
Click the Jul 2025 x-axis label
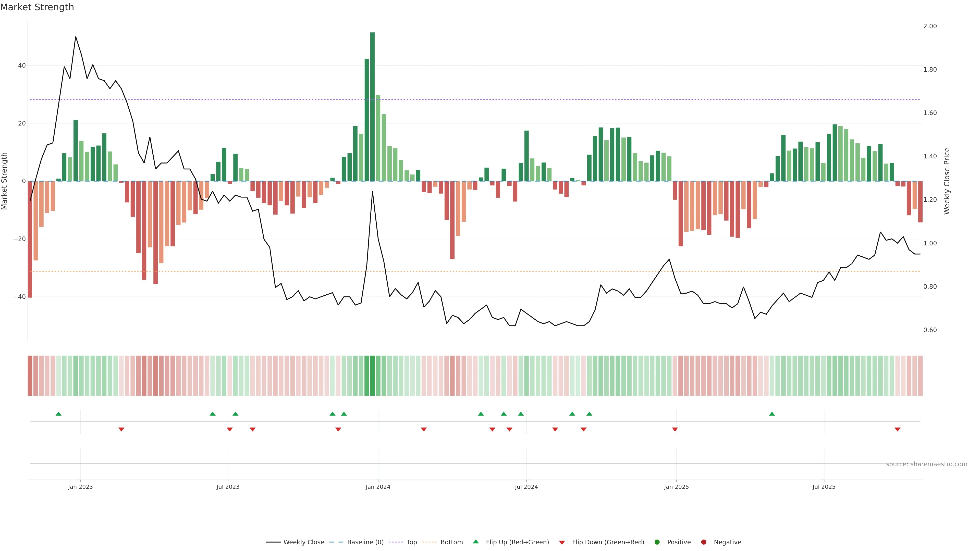[x=824, y=487]
